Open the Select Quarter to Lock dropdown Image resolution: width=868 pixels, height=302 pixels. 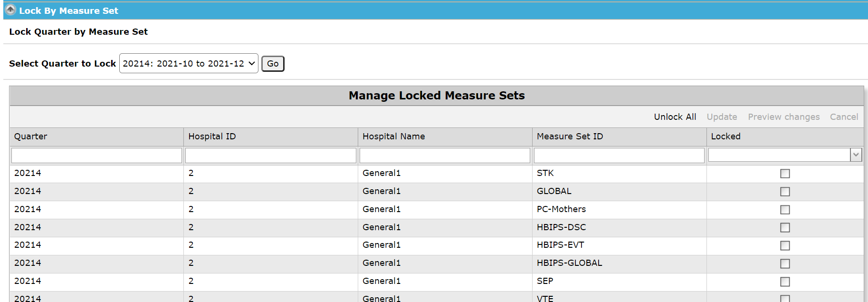pos(189,63)
